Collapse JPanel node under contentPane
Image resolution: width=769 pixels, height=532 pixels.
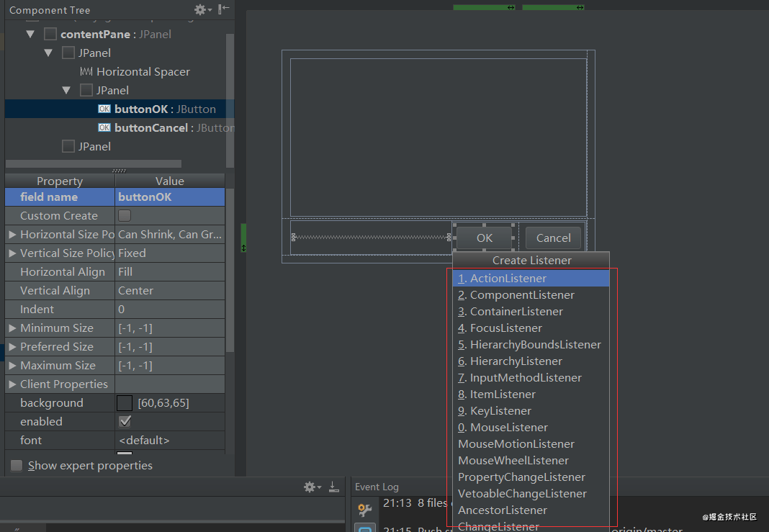pos(48,53)
